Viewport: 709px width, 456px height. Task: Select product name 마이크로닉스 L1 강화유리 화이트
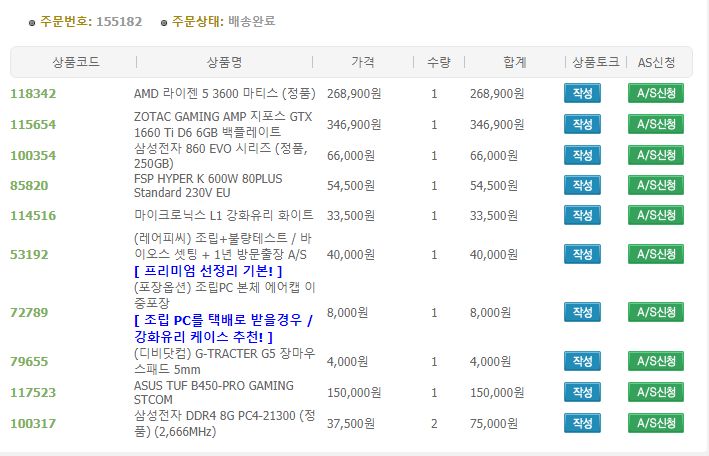tap(223, 215)
